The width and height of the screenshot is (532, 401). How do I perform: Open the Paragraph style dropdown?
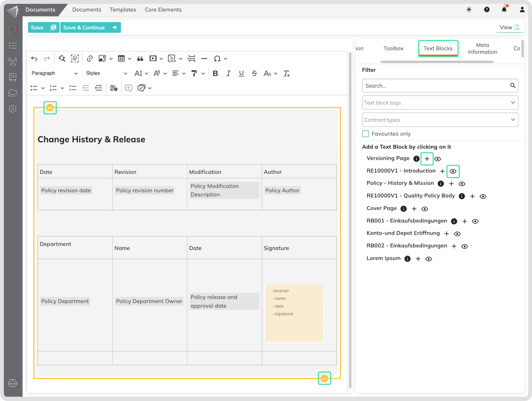tap(54, 73)
